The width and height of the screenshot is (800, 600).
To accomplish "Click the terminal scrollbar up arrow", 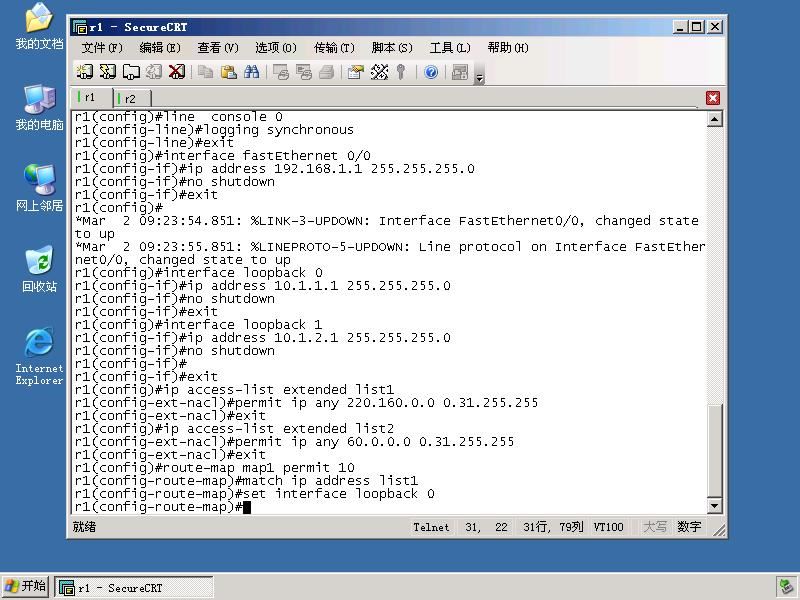I will pos(714,119).
